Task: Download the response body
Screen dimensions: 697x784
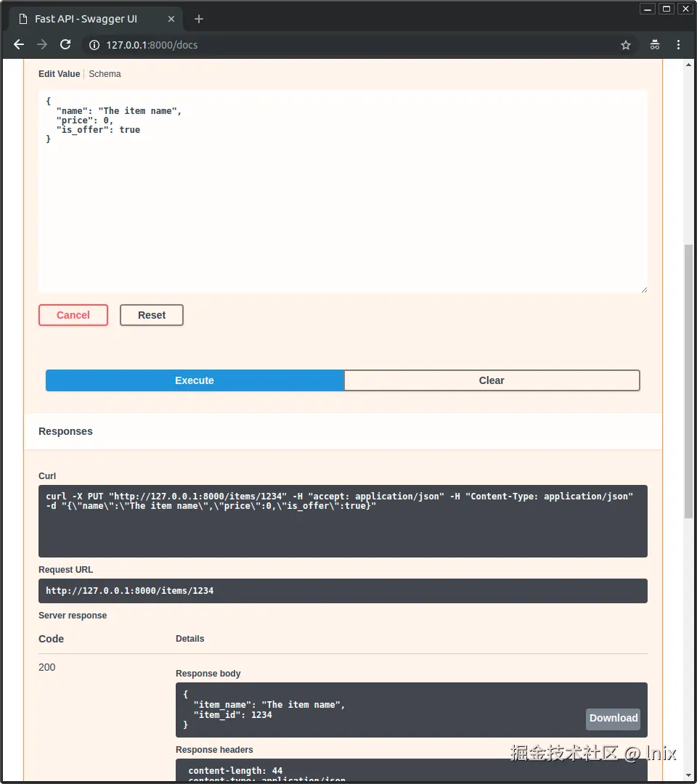Action: click(x=613, y=719)
